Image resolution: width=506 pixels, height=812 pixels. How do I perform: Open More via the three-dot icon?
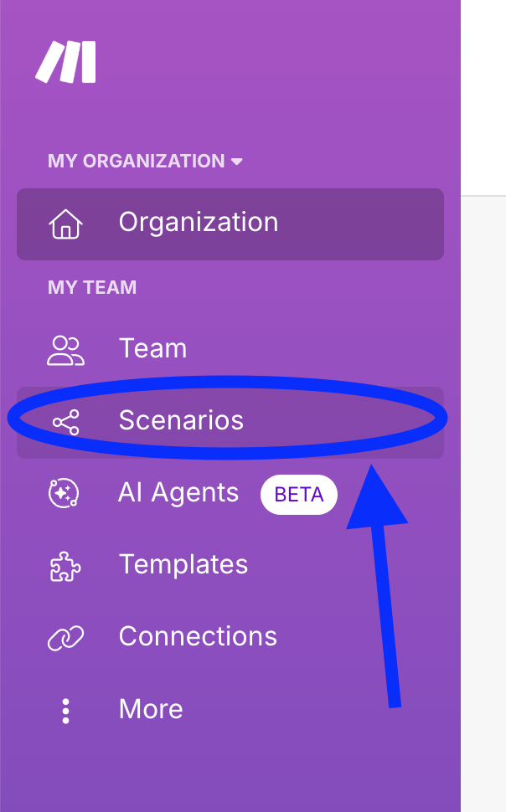[x=66, y=709]
